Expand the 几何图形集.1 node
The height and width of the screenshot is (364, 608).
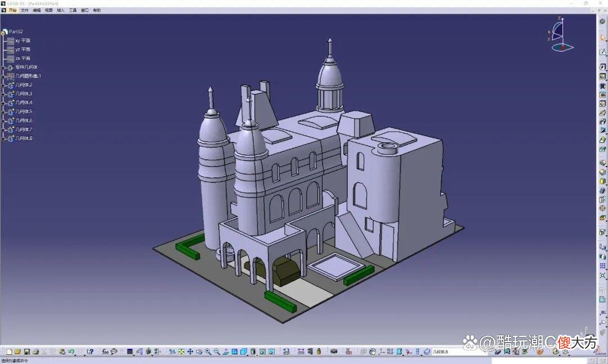3,77
